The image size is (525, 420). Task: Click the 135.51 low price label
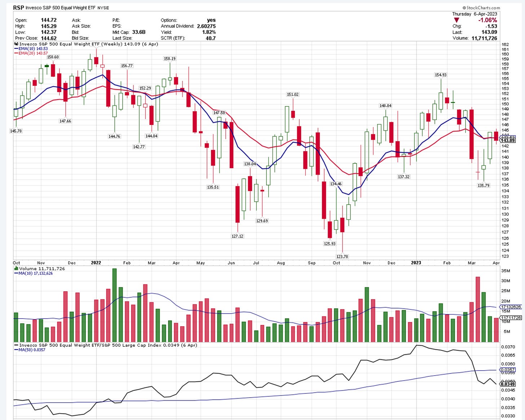[x=213, y=187]
